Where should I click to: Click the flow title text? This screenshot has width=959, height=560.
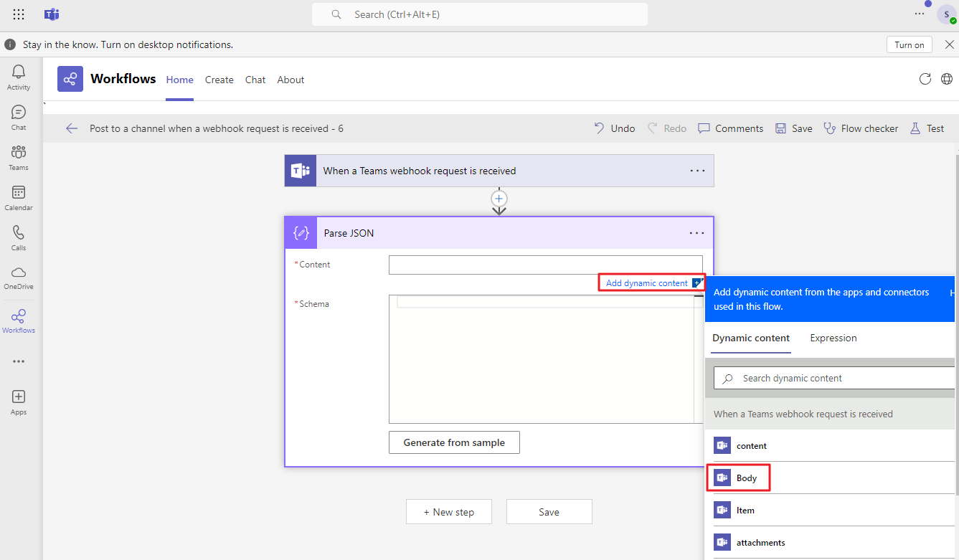(x=217, y=128)
